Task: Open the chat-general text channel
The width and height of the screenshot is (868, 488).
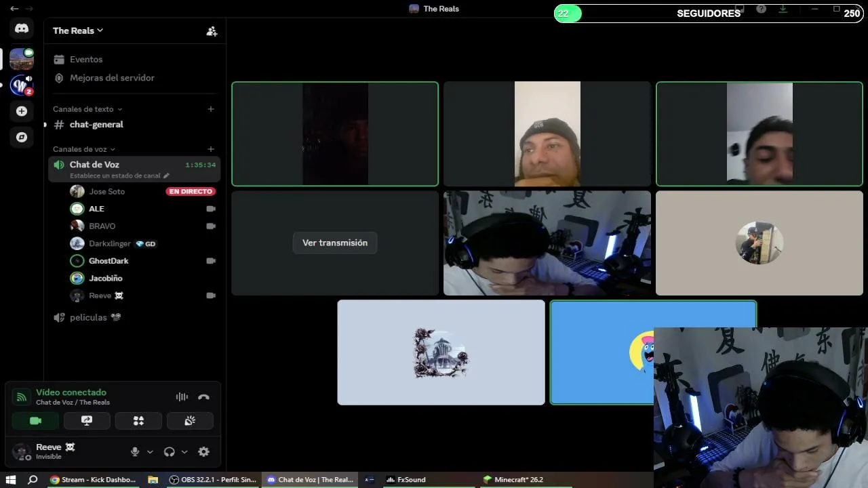Action: point(134,125)
